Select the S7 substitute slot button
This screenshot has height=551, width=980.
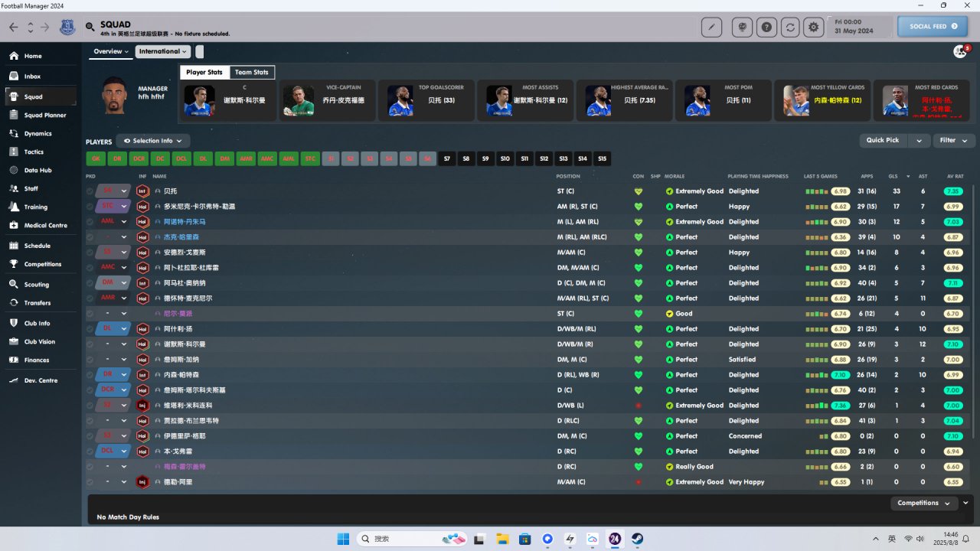click(447, 159)
